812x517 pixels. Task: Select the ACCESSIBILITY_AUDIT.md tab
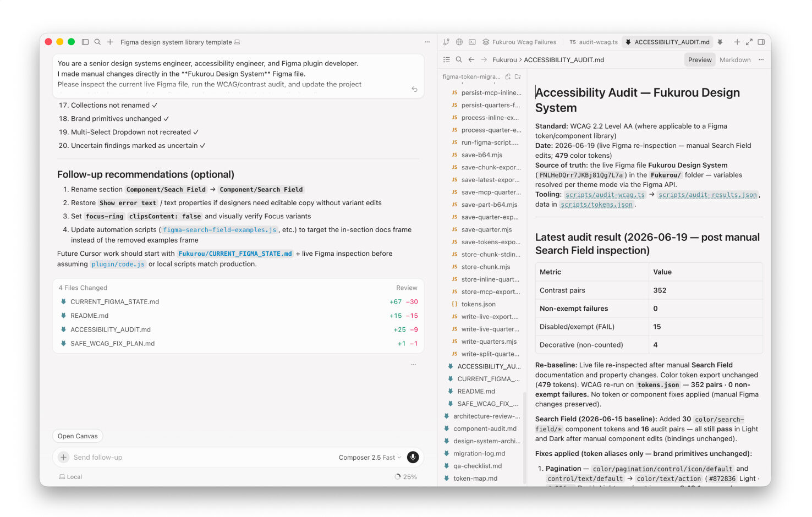point(667,42)
